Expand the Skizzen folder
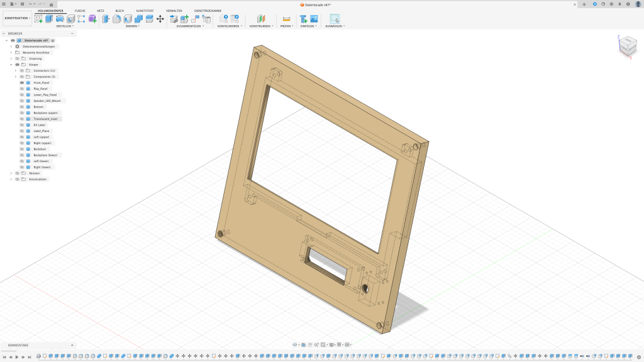 [11, 173]
